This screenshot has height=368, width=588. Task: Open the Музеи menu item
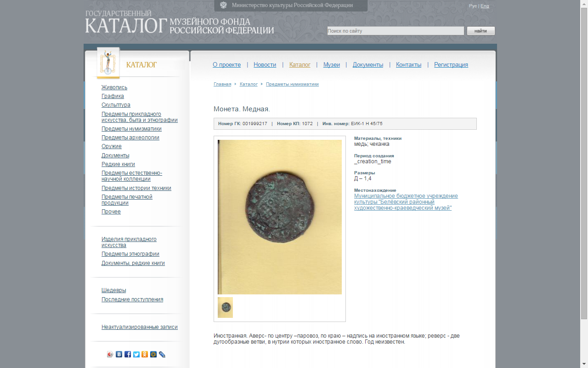pyautogui.click(x=331, y=65)
